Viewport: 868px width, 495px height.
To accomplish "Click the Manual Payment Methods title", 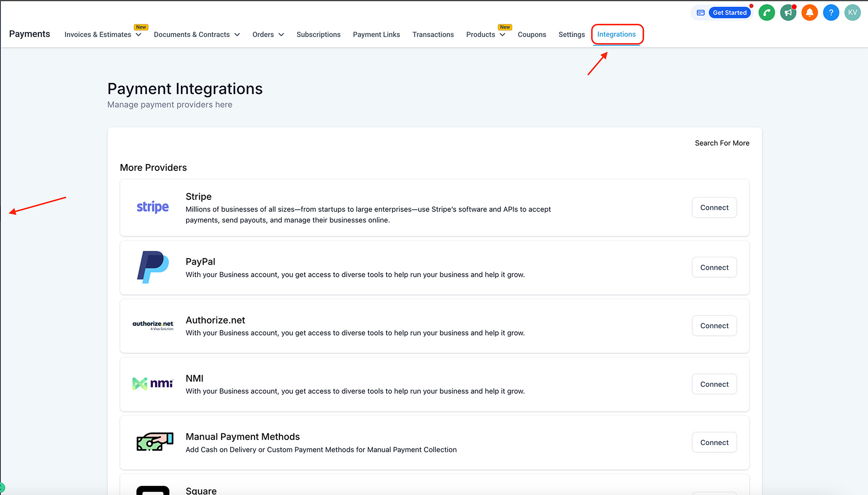I will point(243,436).
